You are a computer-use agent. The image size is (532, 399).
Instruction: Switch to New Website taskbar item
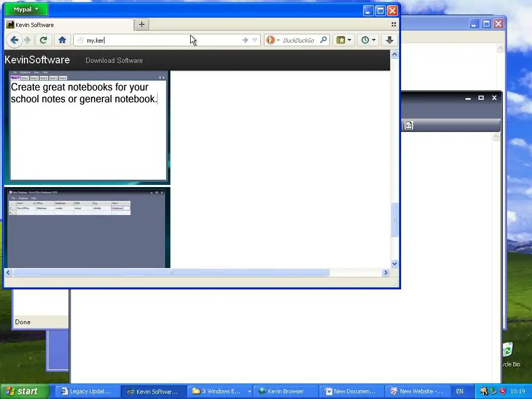(x=417, y=391)
